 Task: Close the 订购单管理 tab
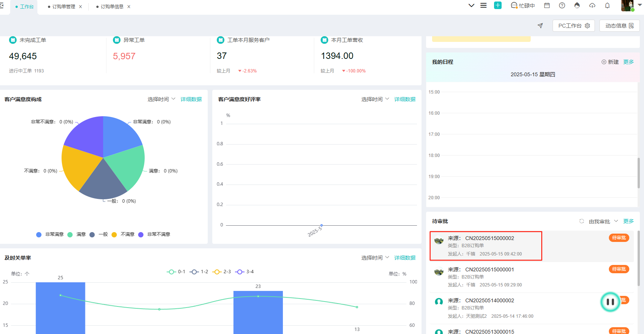coord(80,7)
